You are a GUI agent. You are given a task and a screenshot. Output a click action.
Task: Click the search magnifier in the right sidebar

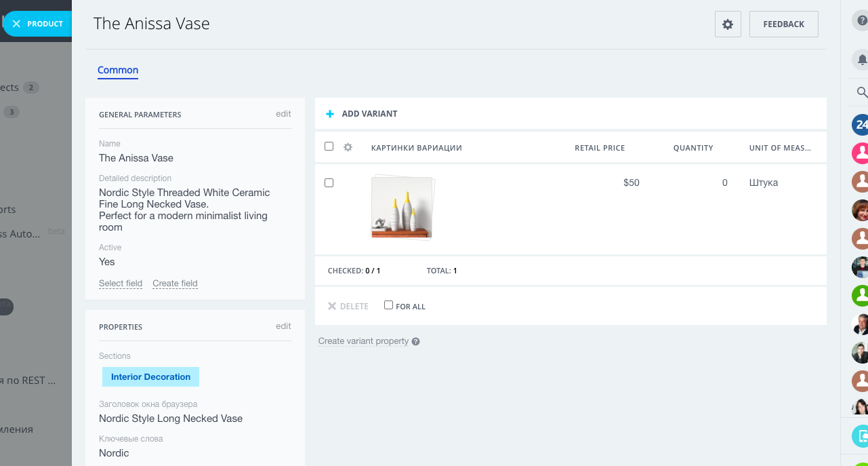pyautogui.click(x=861, y=92)
